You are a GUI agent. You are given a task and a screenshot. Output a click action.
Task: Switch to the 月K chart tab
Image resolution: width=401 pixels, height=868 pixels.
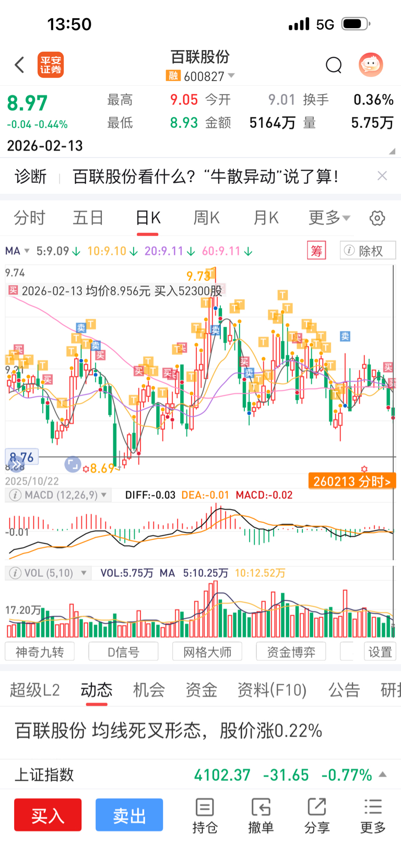pyautogui.click(x=266, y=218)
